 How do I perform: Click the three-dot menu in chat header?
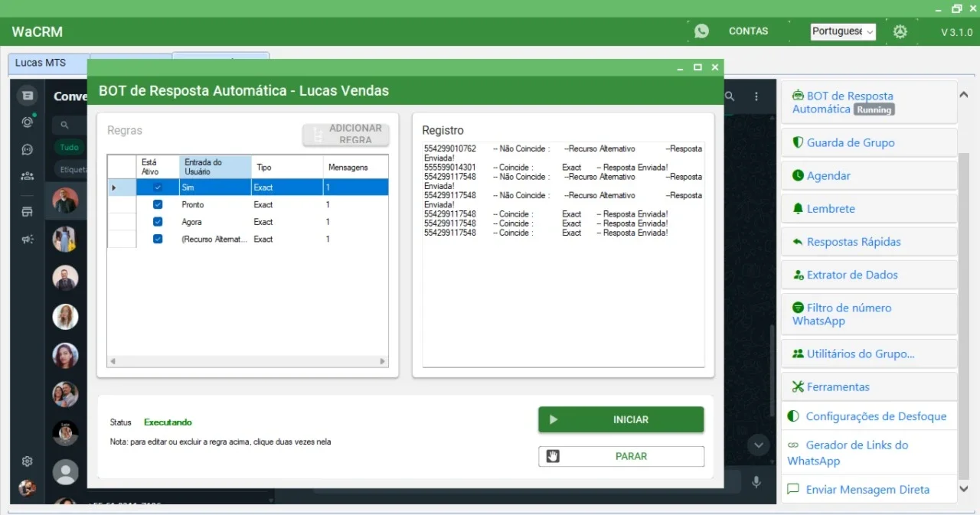(756, 96)
